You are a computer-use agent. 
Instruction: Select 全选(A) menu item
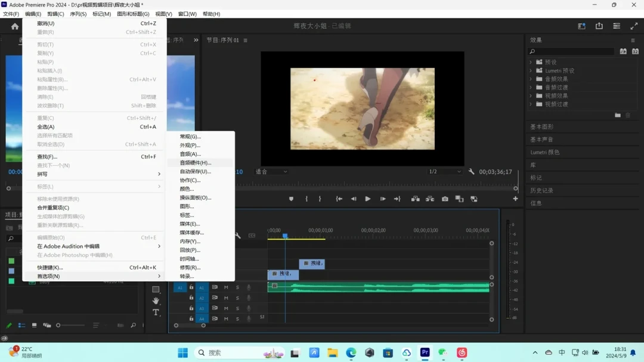point(95,127)
